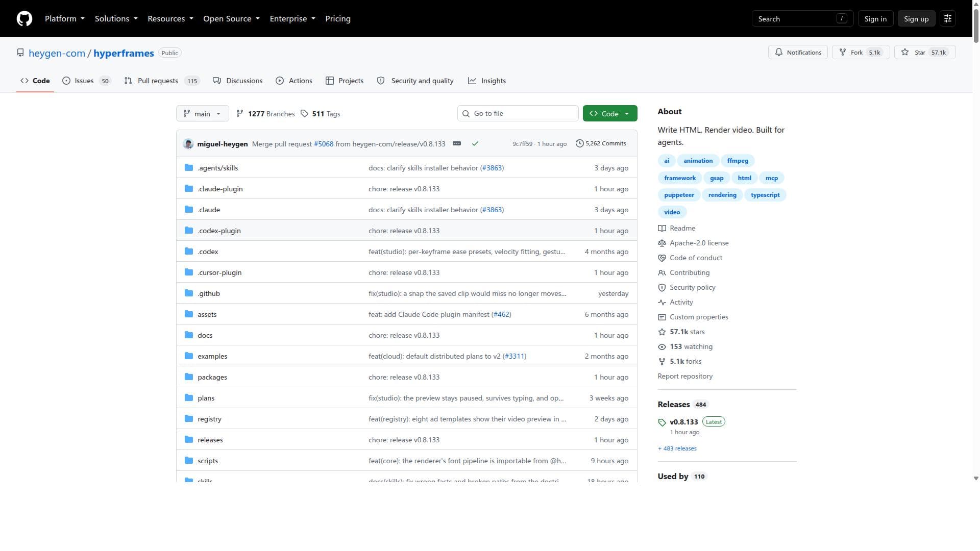980x551 pixels.
Task: Open the main branch selector dropdown
Action: 202,114
